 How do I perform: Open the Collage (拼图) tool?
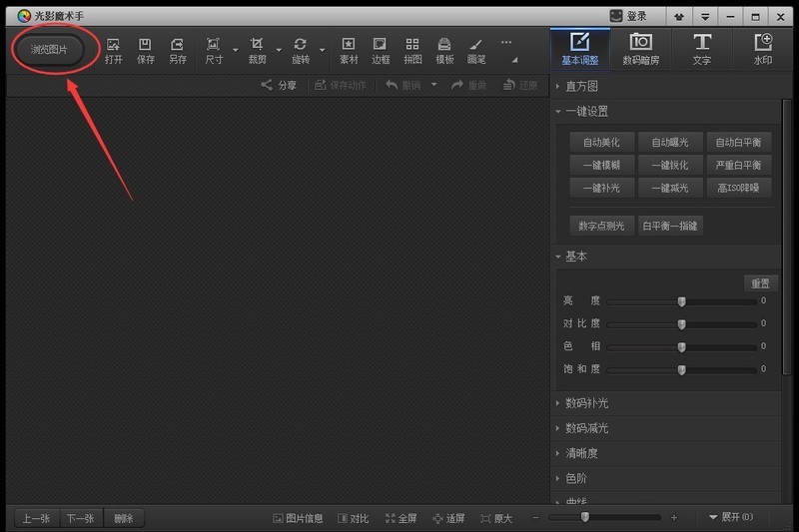[x=412, y=50]
